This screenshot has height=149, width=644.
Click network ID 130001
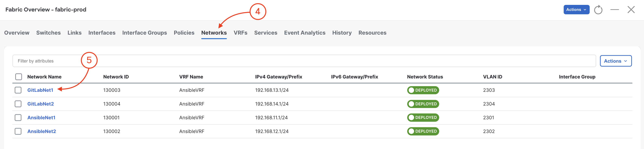pyautogui.click(x=112, y=118)
